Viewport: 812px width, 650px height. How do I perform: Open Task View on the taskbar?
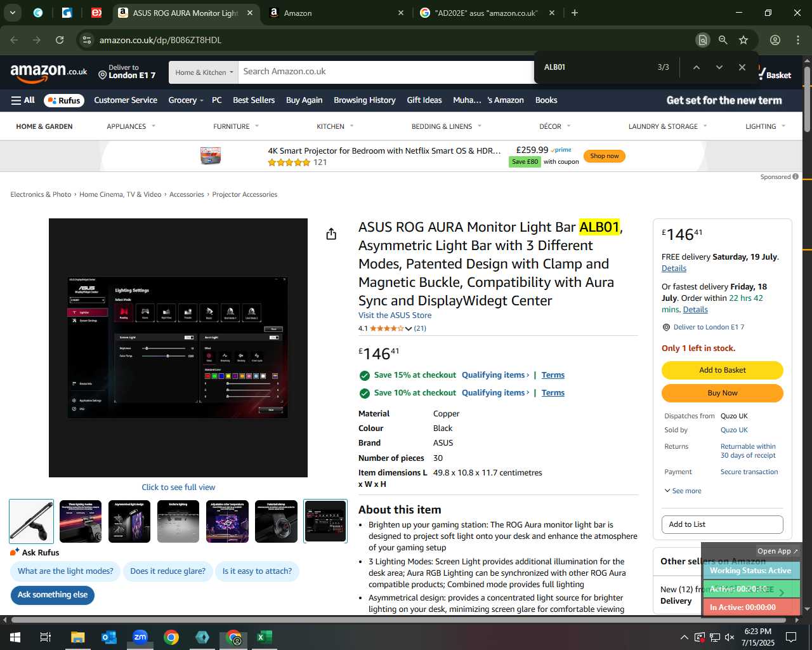point(46,637)
